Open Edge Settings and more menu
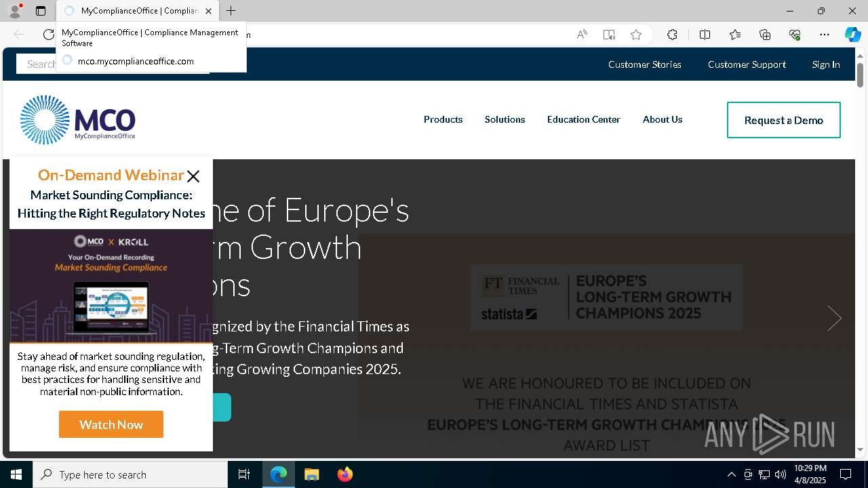 pyautogui.click(x=825, y=35)
